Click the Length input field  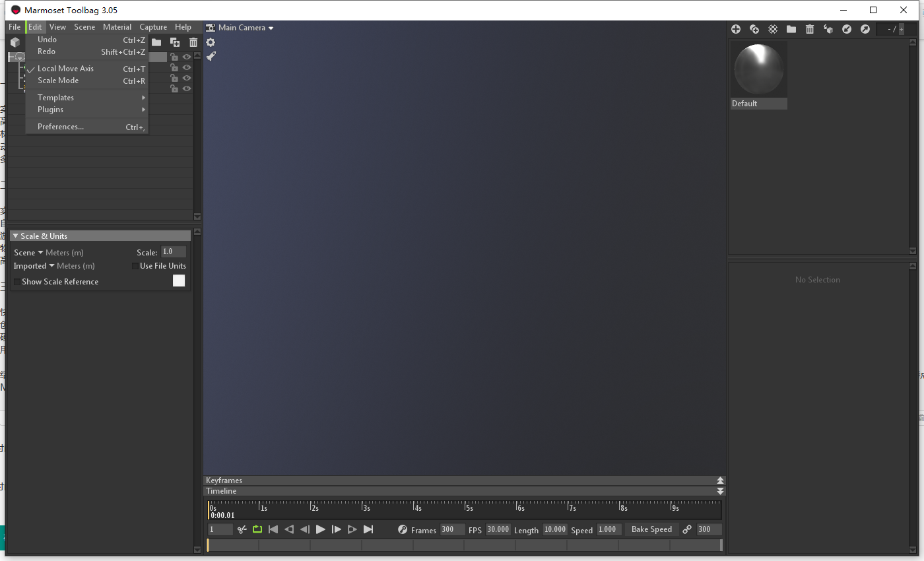(x=555, y=529)
